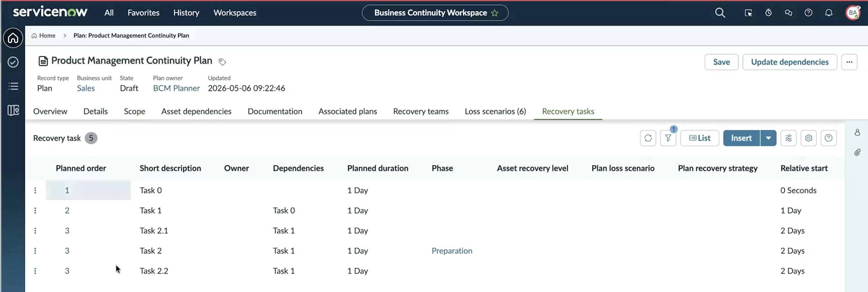The width and height of the screenshot is (868, 292).
Task: Click the 'Task 0' dependency cell in Task 1 row
Action: click(x=284, y=211)
